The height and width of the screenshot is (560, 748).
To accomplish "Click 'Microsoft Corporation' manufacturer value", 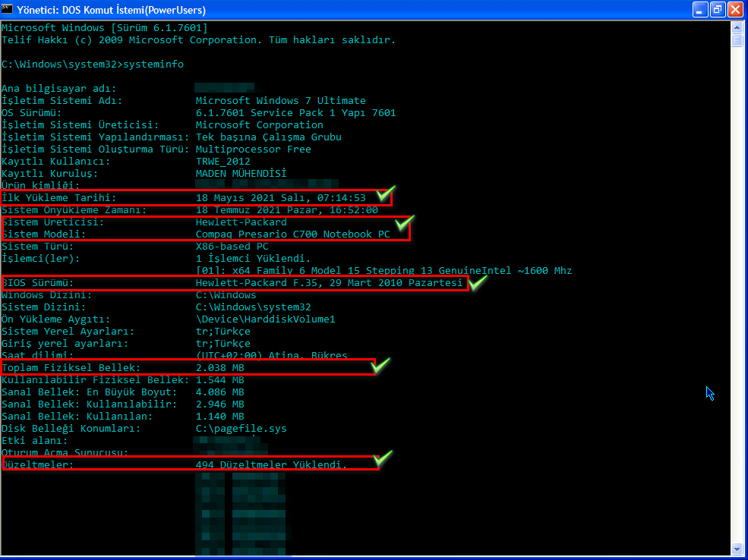I will click(260, 125).
